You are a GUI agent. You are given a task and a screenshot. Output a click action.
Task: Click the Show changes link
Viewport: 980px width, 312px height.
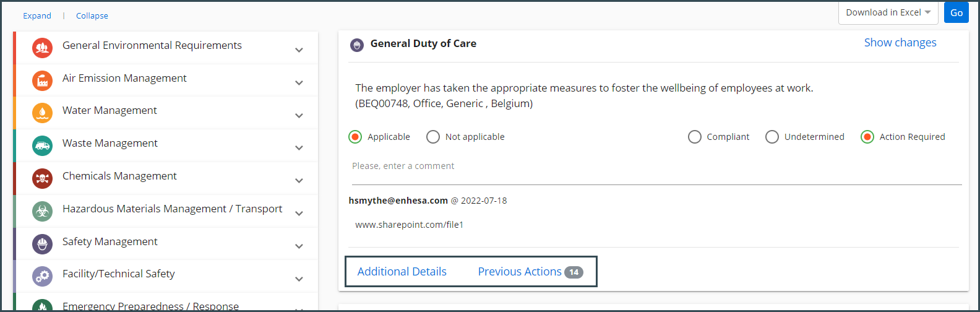[x=900, y=43]
